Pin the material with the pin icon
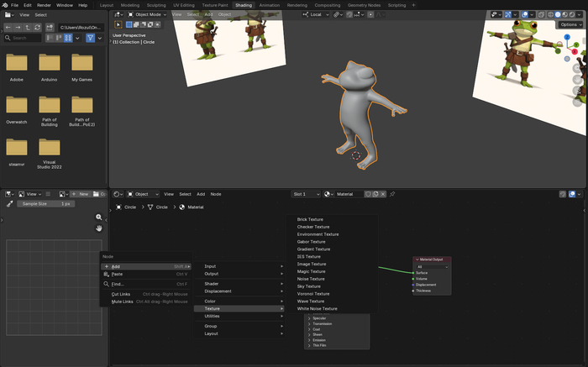The width and height of the screenshot is (588, 367). point(391,194)
